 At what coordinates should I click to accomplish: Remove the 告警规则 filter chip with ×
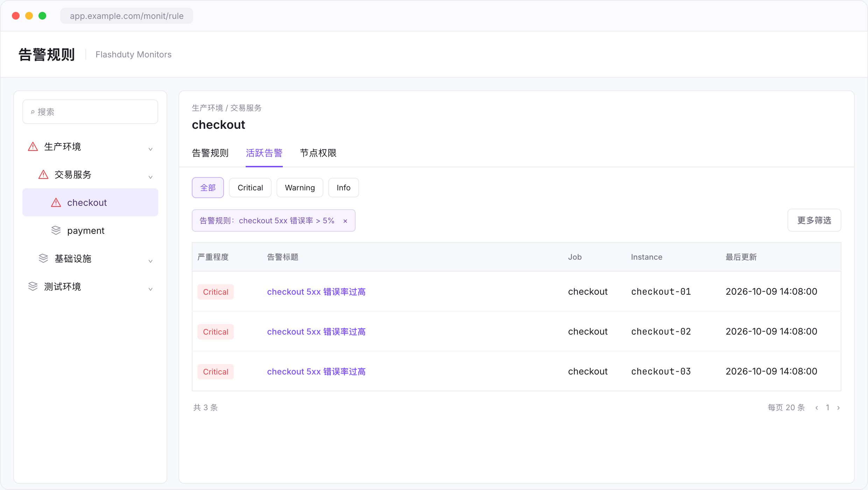pos(345,221)
